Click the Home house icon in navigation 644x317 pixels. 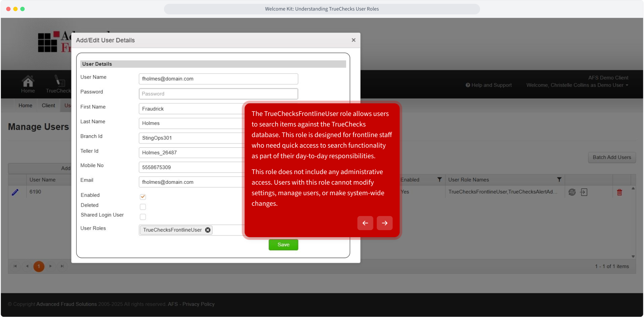(28, 81)
